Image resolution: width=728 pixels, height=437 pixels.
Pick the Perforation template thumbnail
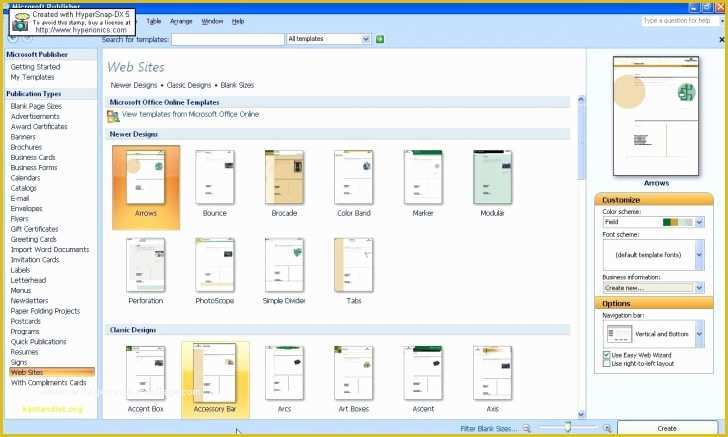click(146, 265)
